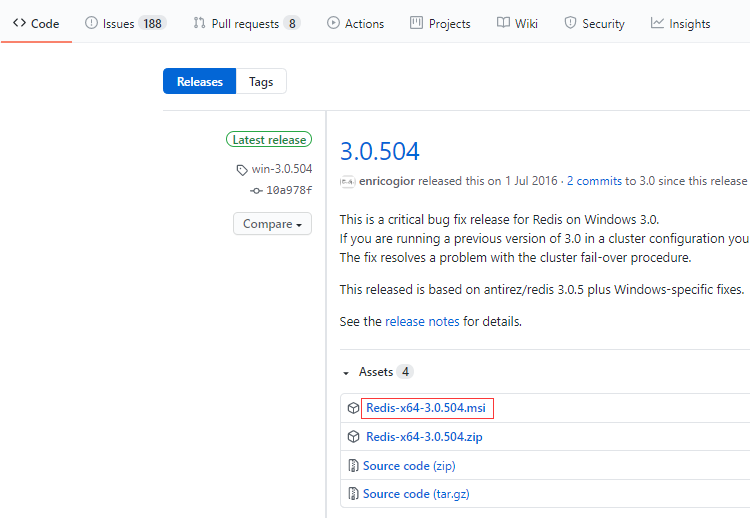The height and width of the screenshot is (518, 750).
Task: Follow the release notes link
Action: (x=422, y=321)
